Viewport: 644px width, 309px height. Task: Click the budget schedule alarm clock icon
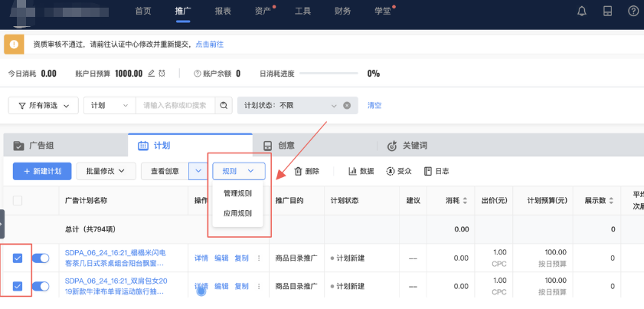162,74
